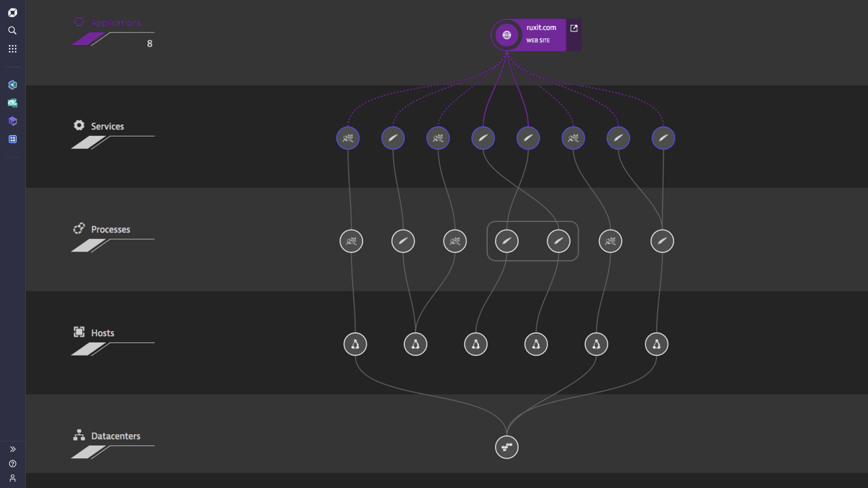Select the Hosts layer label
This screenshot has width=868, height=488.
coord(103,333)
